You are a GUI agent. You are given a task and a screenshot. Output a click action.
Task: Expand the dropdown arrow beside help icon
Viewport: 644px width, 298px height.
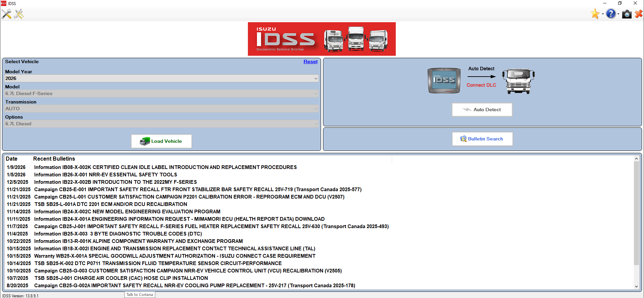point(619,14)
